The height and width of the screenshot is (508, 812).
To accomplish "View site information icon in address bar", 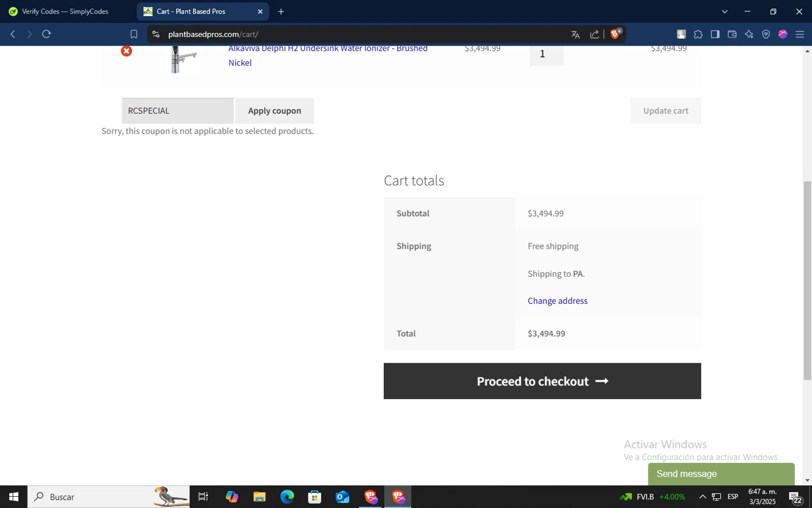I will pyautogui.click(x=156, y=34).
